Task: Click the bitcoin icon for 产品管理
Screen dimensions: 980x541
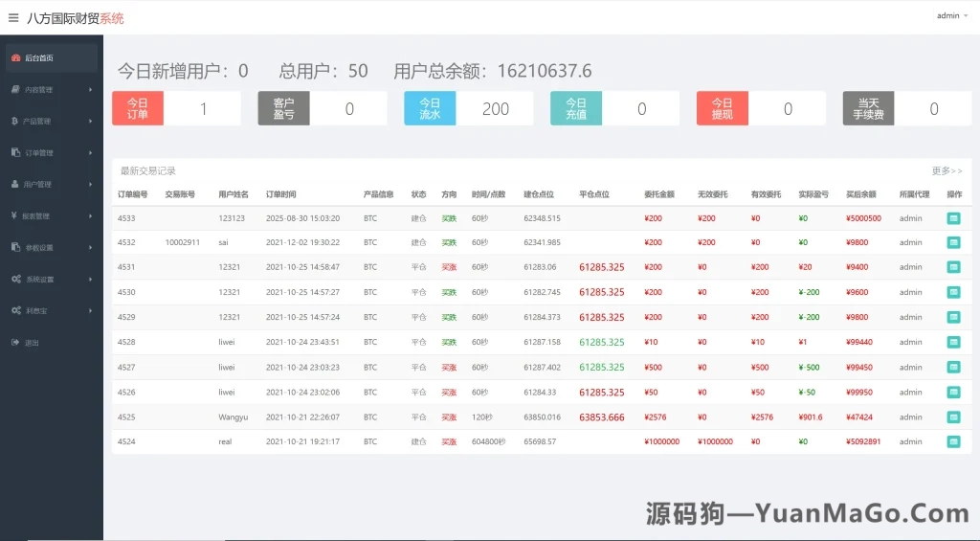Action: pos(14,121)
